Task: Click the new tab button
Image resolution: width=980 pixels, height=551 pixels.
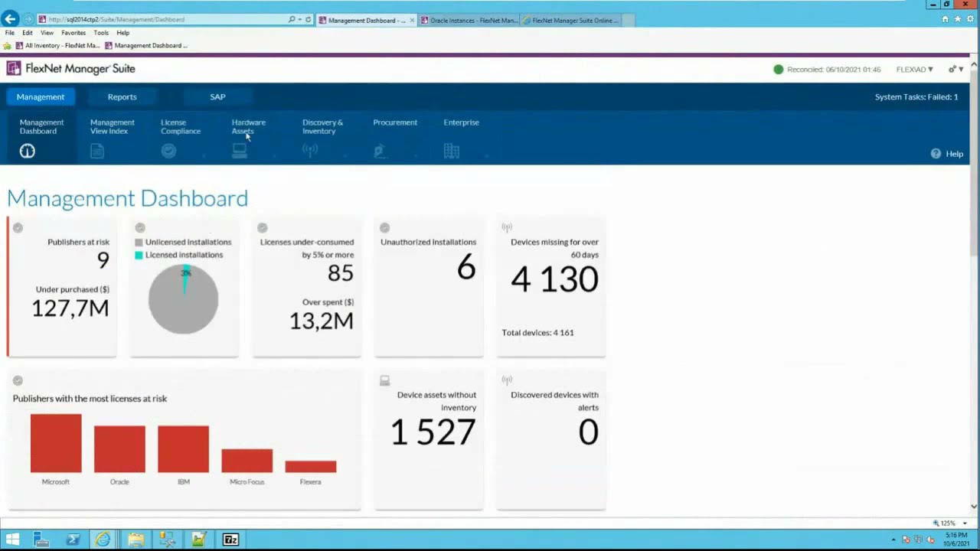Action: pyautogui.click(x=628, y=21)
